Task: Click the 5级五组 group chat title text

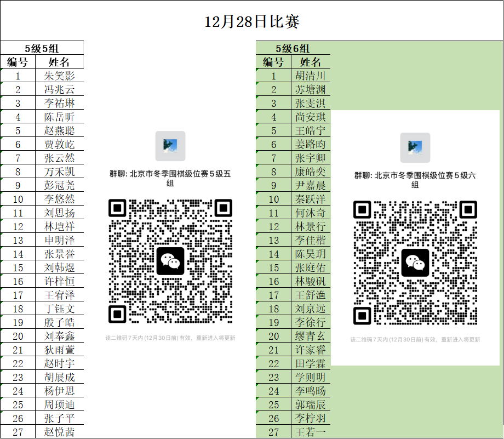Action: click(x=170, y=179)
